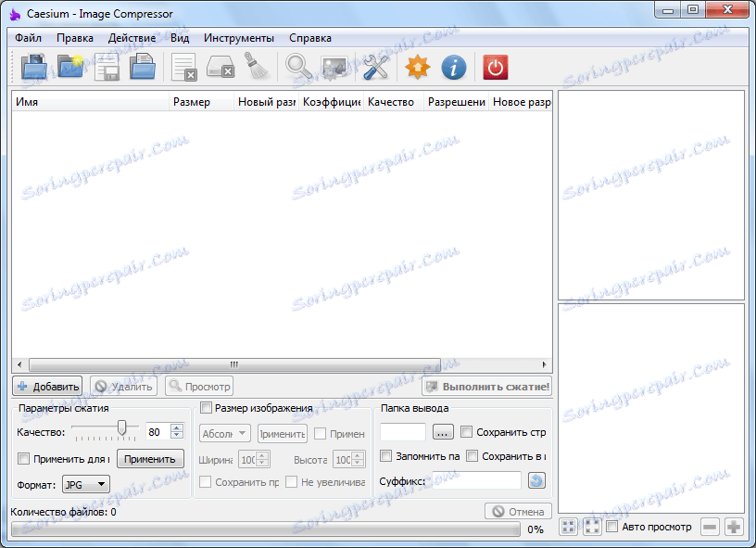Click the Коэффициент column header

[x=332, y=102]
